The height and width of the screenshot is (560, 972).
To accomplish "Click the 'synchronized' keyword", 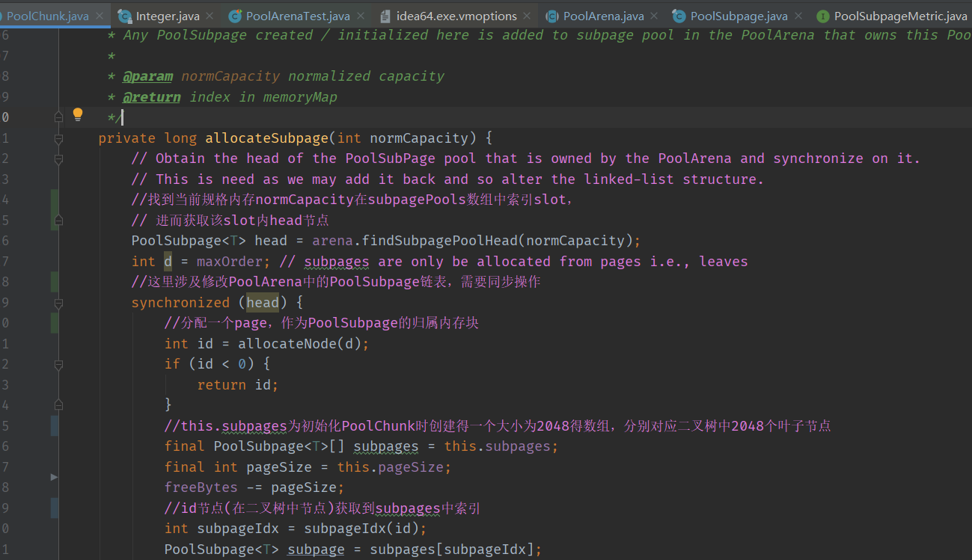I will coord(180,303).
